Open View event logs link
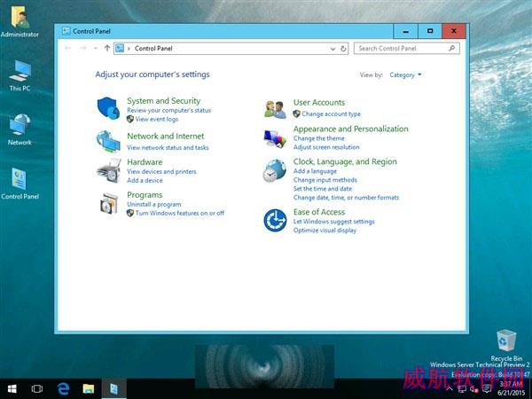This screenshot has width=532, height=399. [x=156, y=119]
